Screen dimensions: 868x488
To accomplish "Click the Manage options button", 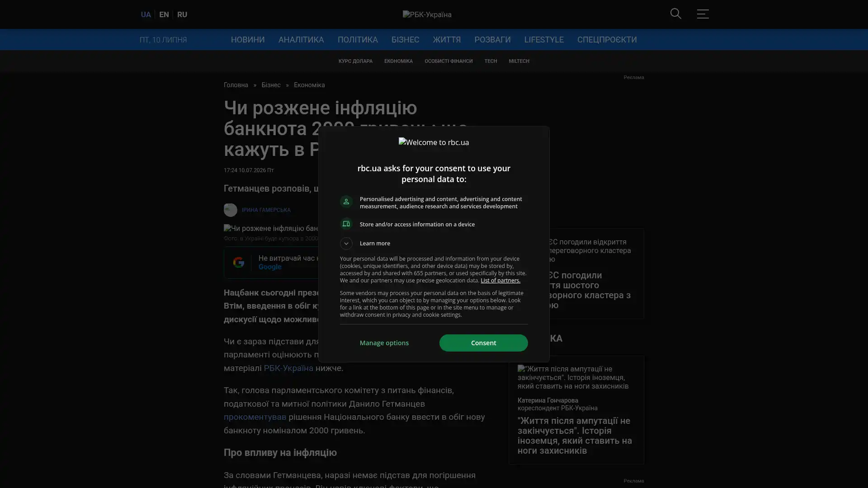I will click(384, 343).
